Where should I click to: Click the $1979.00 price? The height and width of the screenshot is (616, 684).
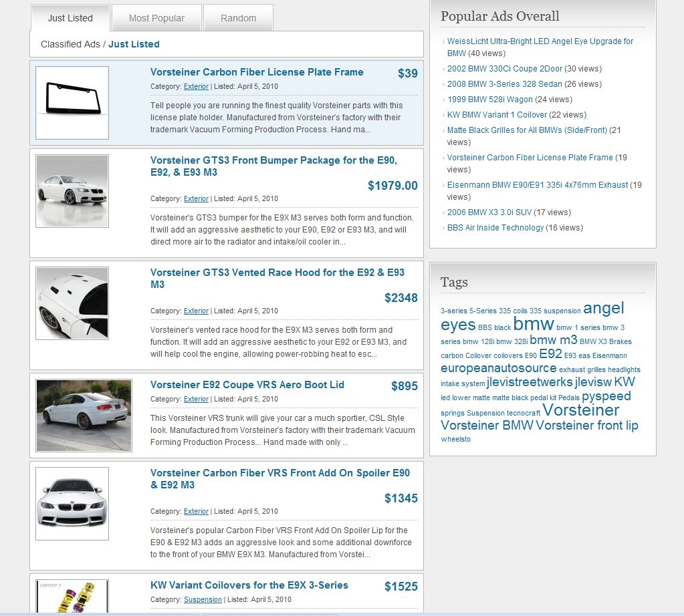pos(392,186)
